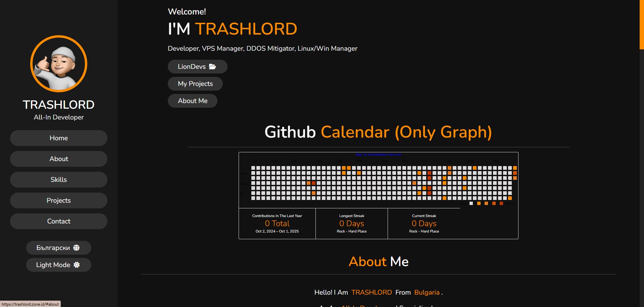Viewport: 644px width, 307px height.
Task: Open the LionDevs link
Action: pos(197,66)
